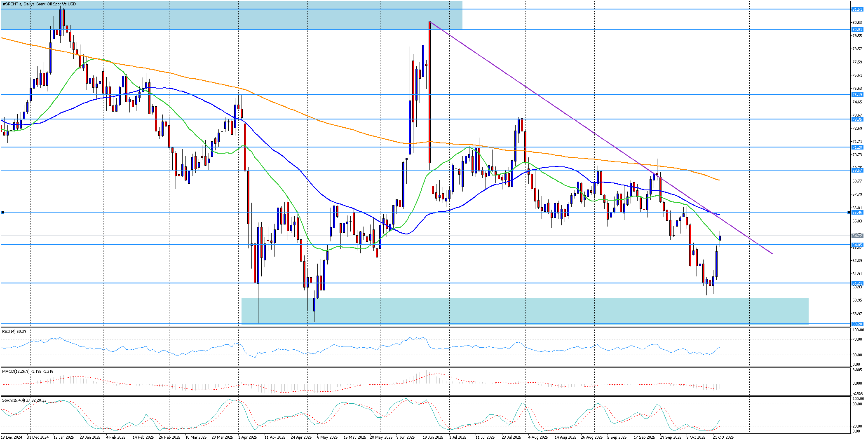Click the 19 Jun 2025 date on the time axis
The height and width of the screenshot is (442, 868).
click(433, 437)
